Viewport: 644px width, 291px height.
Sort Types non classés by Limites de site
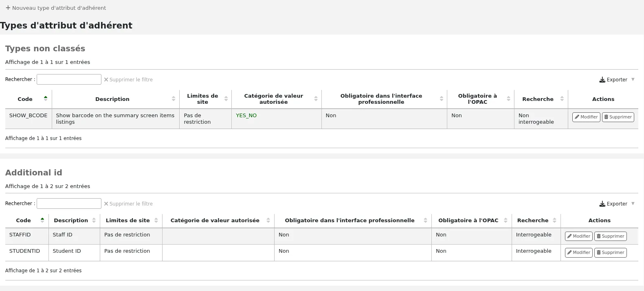(x=206, y=99)
